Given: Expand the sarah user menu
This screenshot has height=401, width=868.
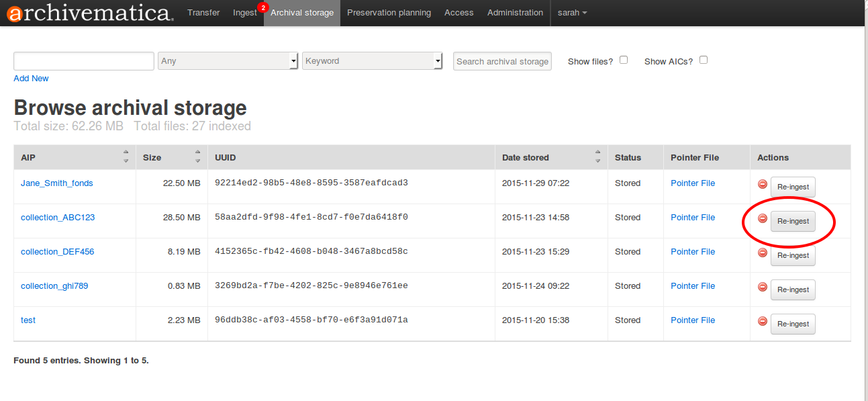Looking at the screenshot, I should (572, 13).
